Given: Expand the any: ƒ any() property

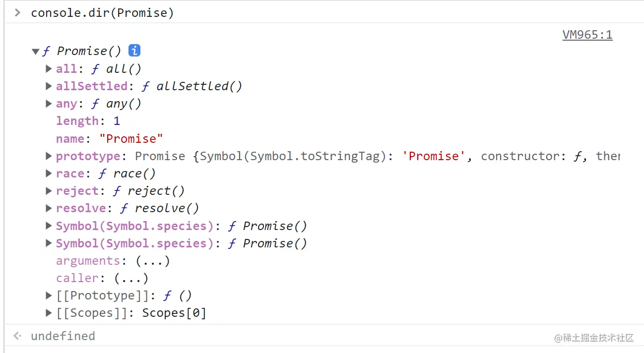Looking at the screenshot, I should (49, 104).
